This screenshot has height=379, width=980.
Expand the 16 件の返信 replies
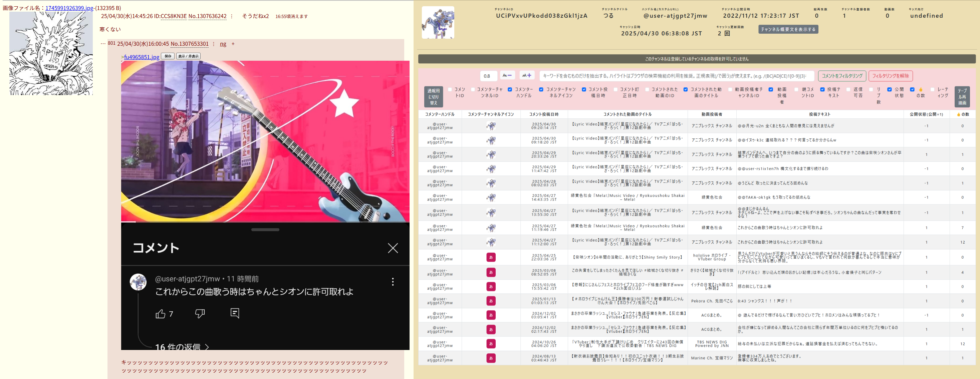[x=182, y=347]
